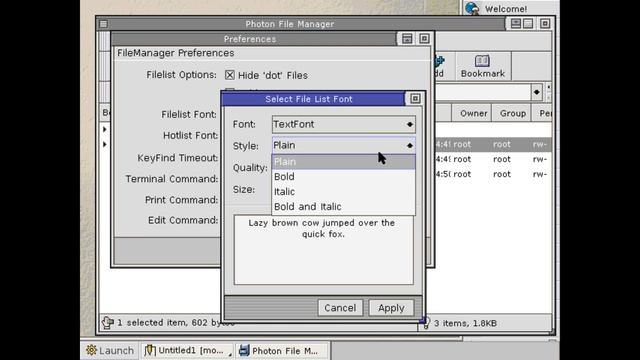
Task: Select Bold and Italic style option
Action: pos(344,207)
